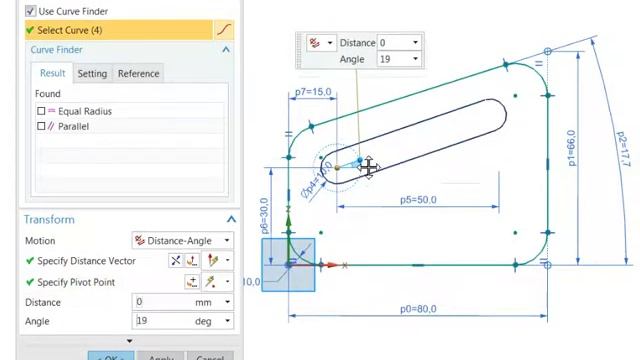Expand more dialog options with bottom arrow
This screenshot has height=360, width=640.
tap(129, 341)
